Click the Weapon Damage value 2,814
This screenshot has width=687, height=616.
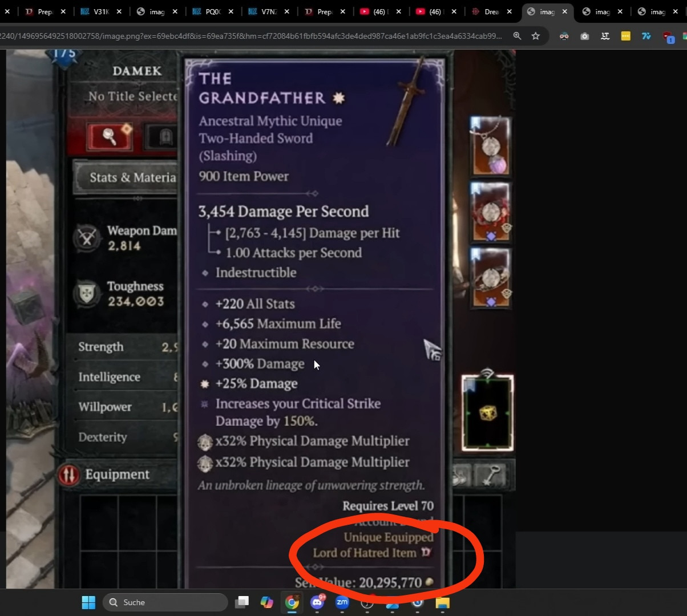(124, 246)
